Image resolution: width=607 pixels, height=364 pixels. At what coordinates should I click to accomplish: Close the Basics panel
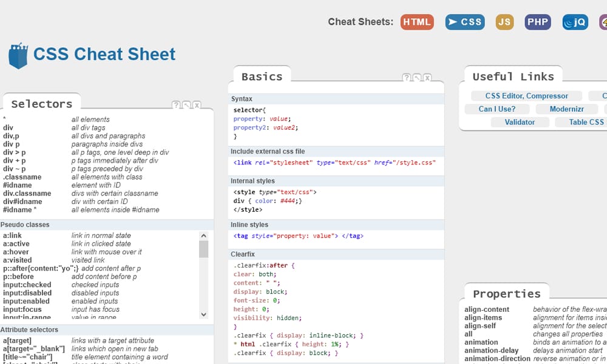coord(427,78)
